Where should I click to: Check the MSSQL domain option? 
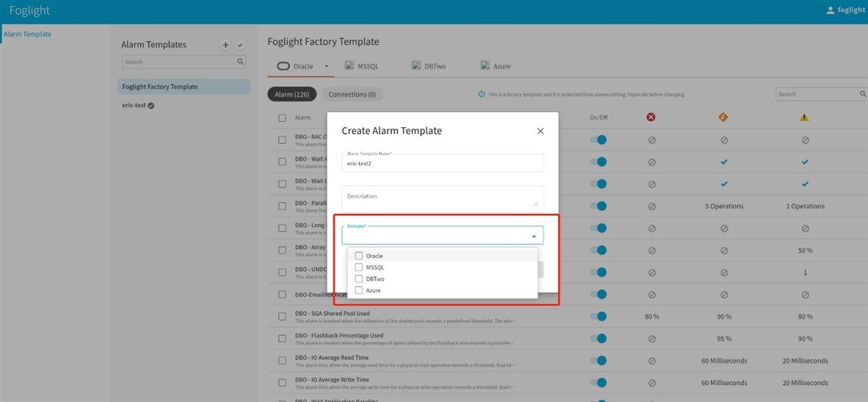[x=359, y=267]
